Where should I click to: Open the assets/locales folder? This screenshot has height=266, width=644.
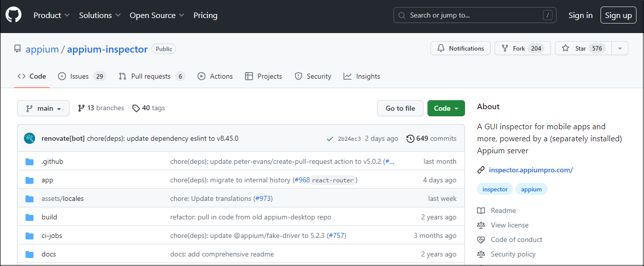(62, 198)
